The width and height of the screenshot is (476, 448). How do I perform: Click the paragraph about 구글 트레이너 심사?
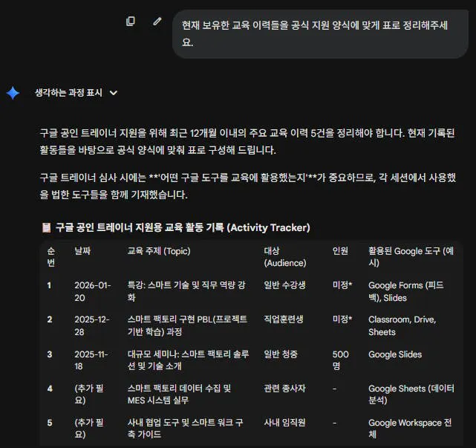click(x=248, y=186)
